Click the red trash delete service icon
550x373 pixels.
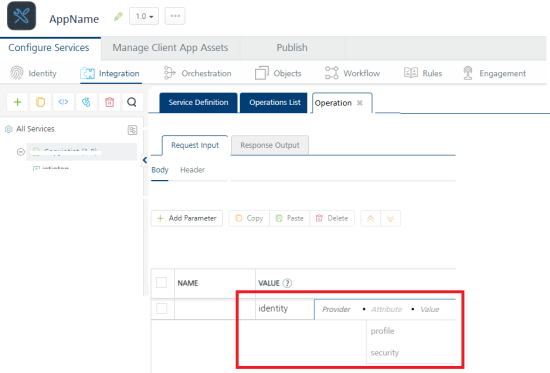tap(109, 102)
